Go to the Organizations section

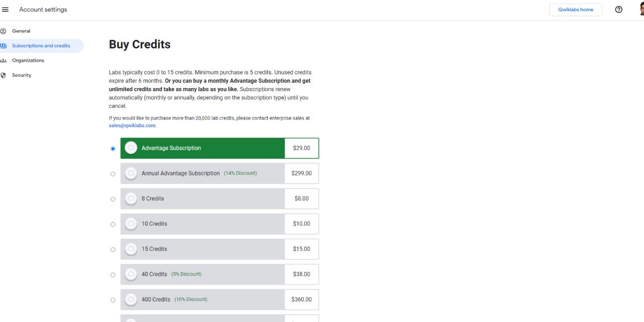point(28,61)
